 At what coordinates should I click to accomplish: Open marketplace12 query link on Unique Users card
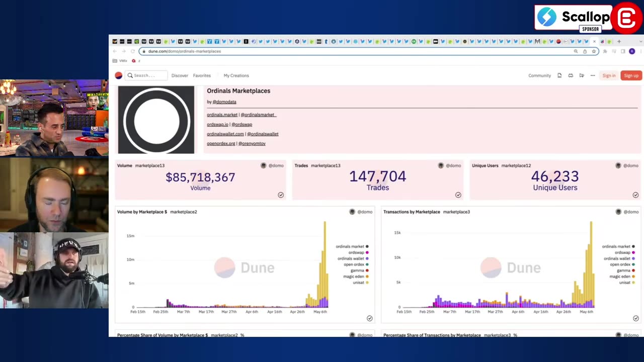[x=516, y=165]
